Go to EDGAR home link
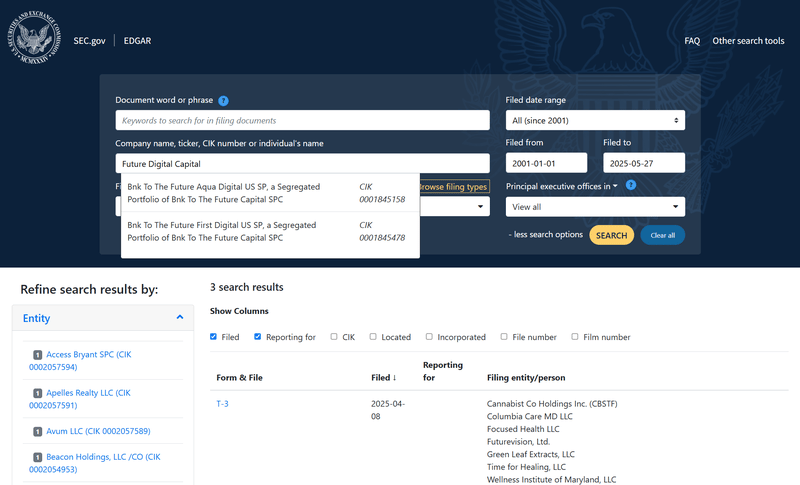Screen dimensions: 800x485 (x=137, y=41)
